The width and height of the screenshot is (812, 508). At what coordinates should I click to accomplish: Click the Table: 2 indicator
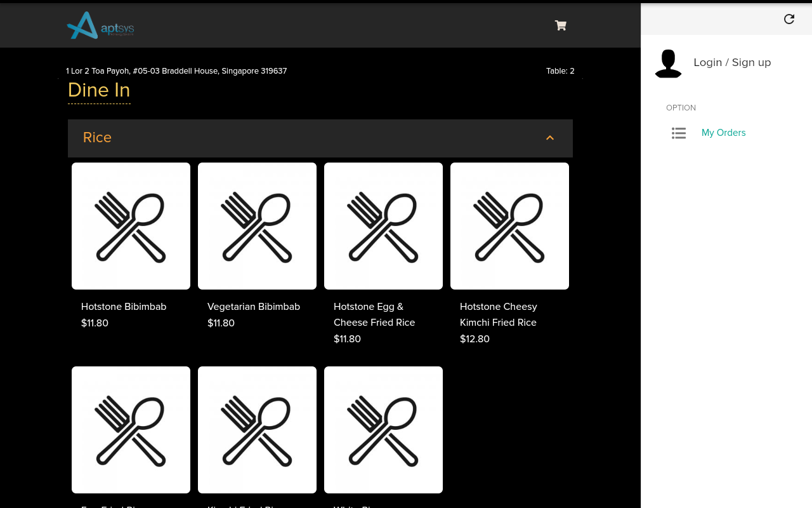[x=560, y=71]
